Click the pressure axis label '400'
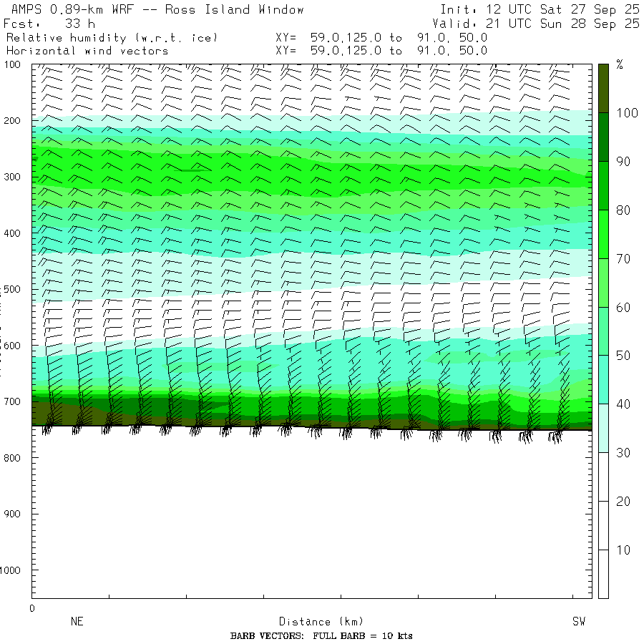This screenshot has height=644, width=644. pos(12,233)
